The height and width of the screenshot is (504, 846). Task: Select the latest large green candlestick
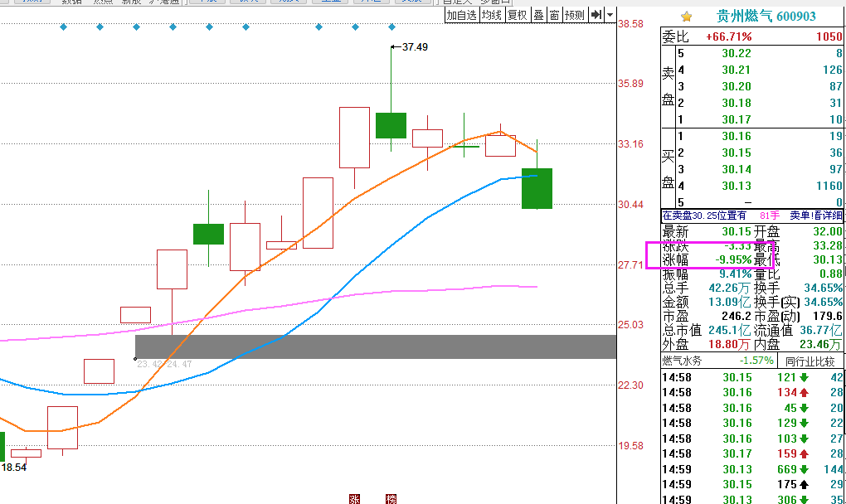point(537,188)
